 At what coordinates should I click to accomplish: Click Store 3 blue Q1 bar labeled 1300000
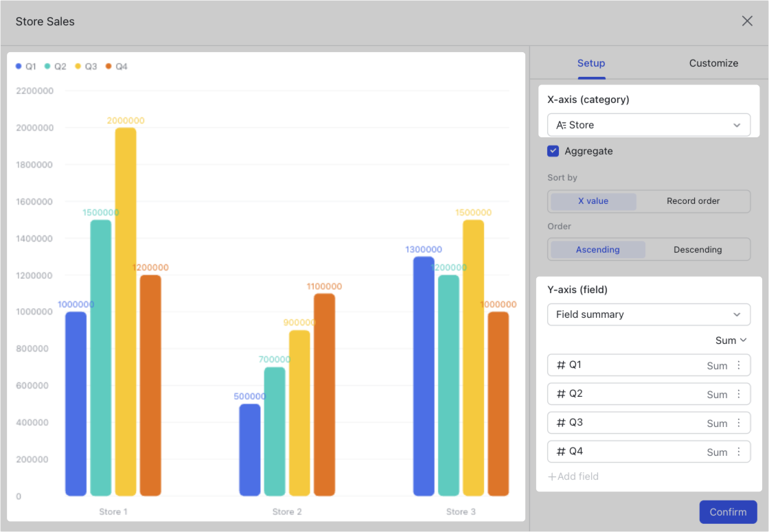(x=424, y=377)
